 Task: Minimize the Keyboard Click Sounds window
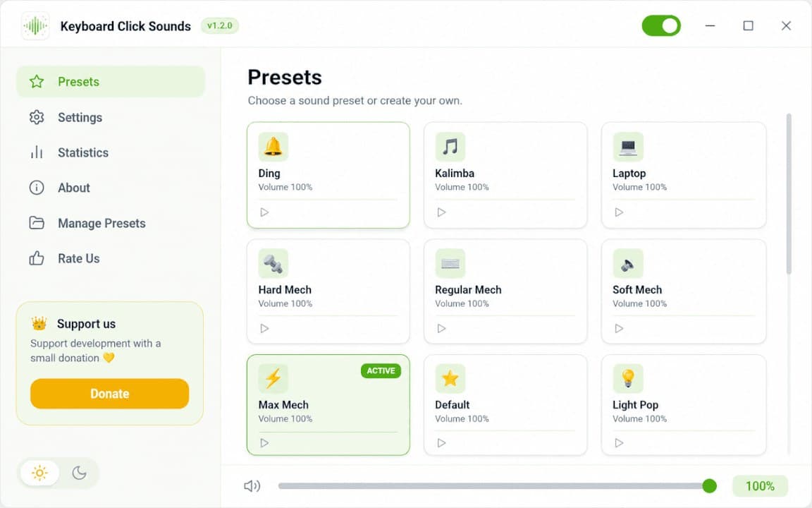click(710, 25)
